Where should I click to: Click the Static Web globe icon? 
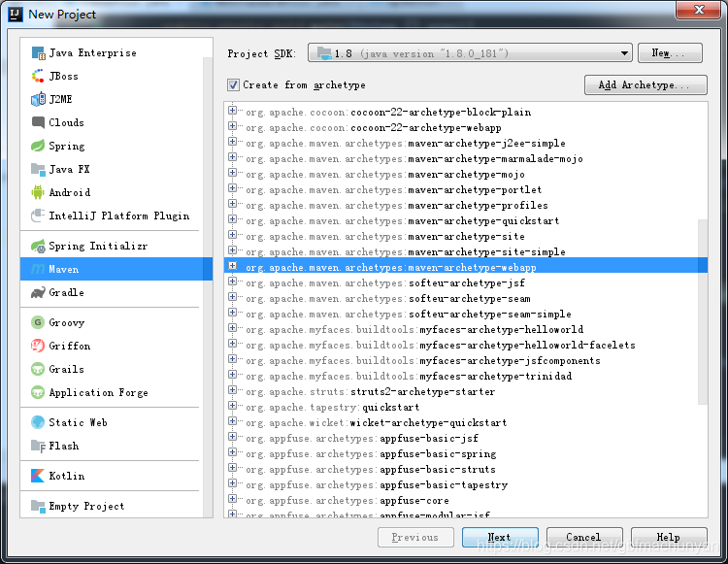tap(38, 422)
